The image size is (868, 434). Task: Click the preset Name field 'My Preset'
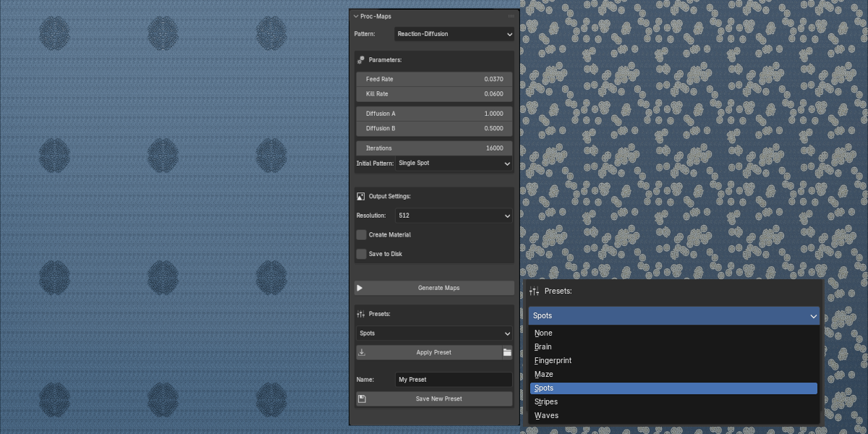[x=454, y=380]
